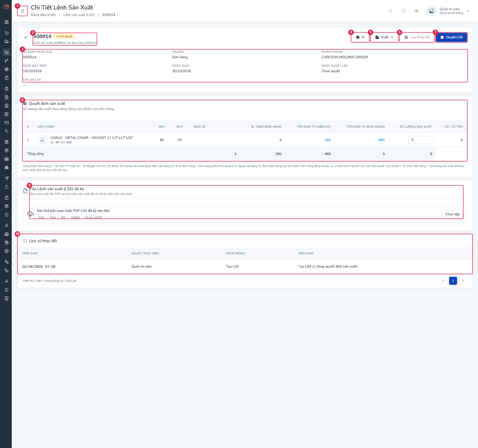
Task: Go back using the left arrow icon
Action: coord(26,37)
